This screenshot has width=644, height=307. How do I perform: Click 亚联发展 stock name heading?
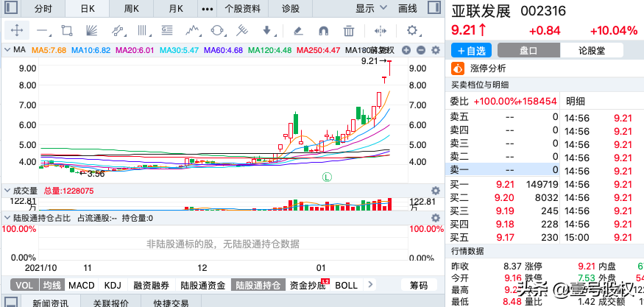click(x=481, y=11)
